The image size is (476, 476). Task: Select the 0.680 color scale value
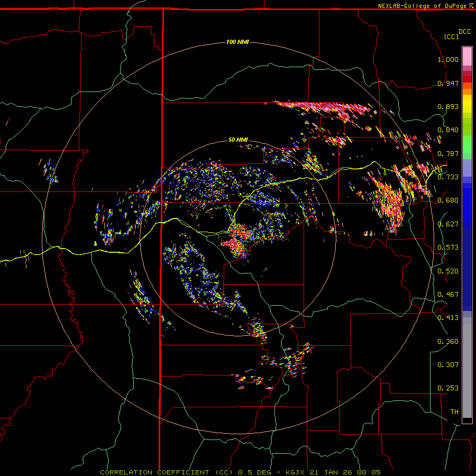pyautogui.click(x=448, y=200)
